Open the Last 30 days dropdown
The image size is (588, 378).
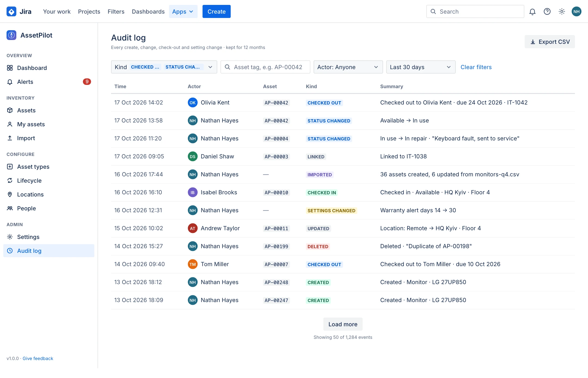point(421,67)
